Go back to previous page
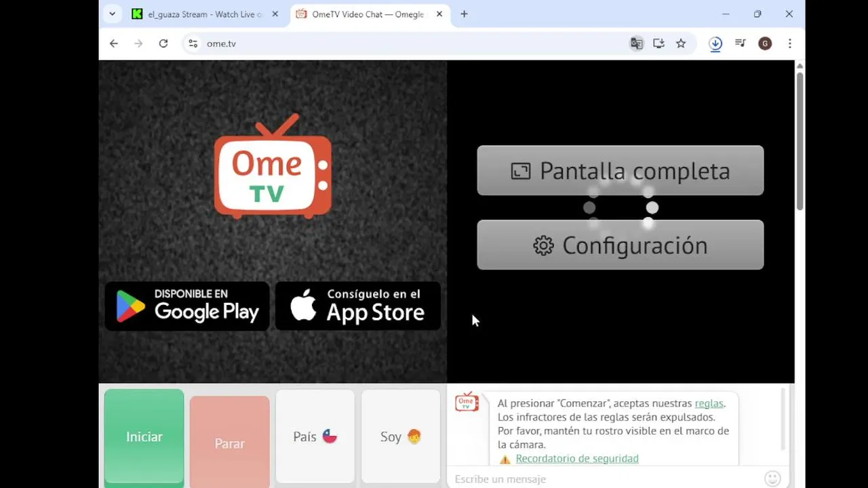This screenshot has height=488, width=868. tap(114, 43)
